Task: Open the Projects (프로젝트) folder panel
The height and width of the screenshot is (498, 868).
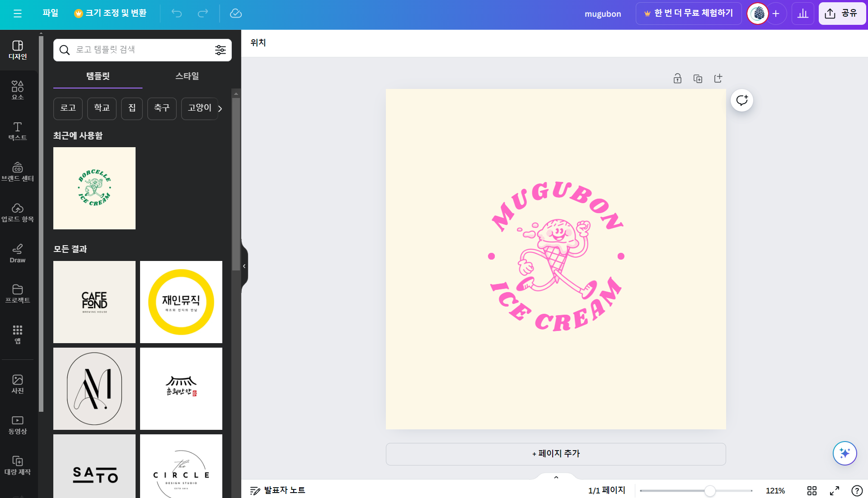Action: coord(18,293)
